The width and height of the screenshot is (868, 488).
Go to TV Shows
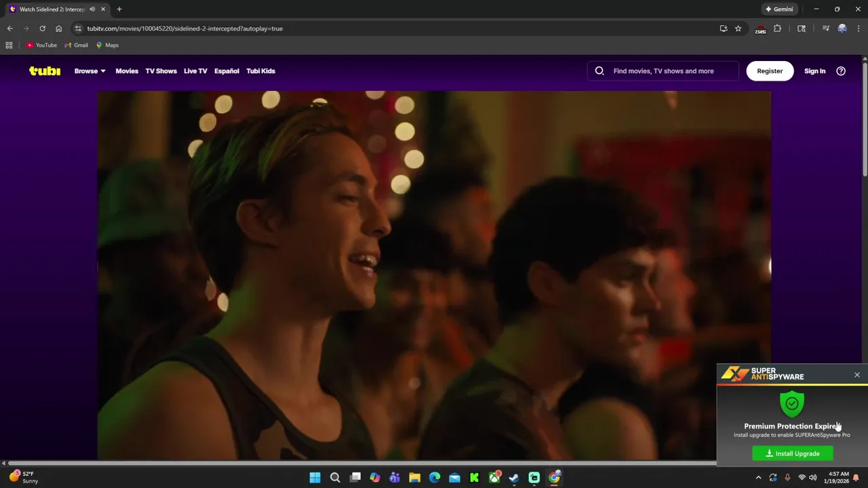161,70
